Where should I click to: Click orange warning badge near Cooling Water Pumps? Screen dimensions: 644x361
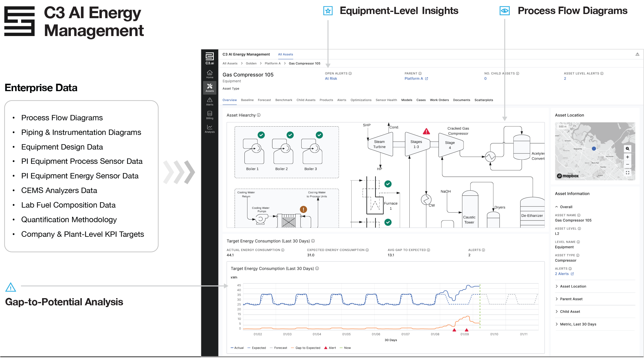tap(303, 209)
